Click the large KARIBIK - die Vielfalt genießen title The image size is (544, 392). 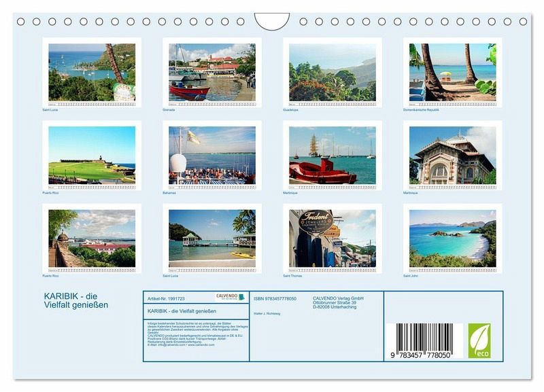pyautogui.click(x=76, y=300)
